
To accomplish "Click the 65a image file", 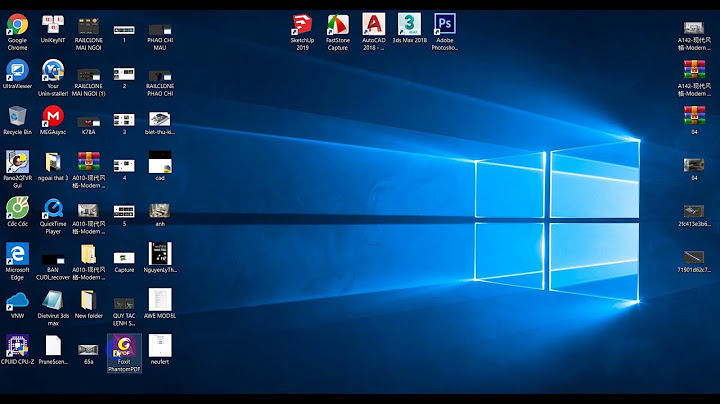I will (89, 350).
